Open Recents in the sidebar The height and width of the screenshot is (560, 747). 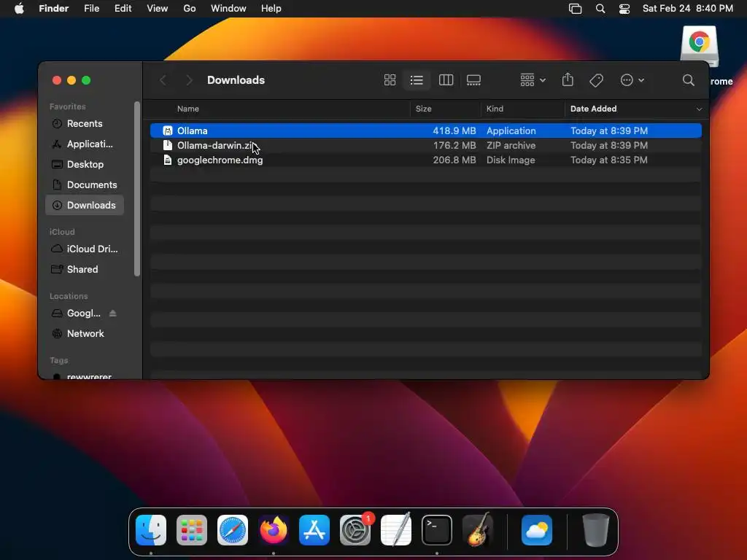point(85,124)
